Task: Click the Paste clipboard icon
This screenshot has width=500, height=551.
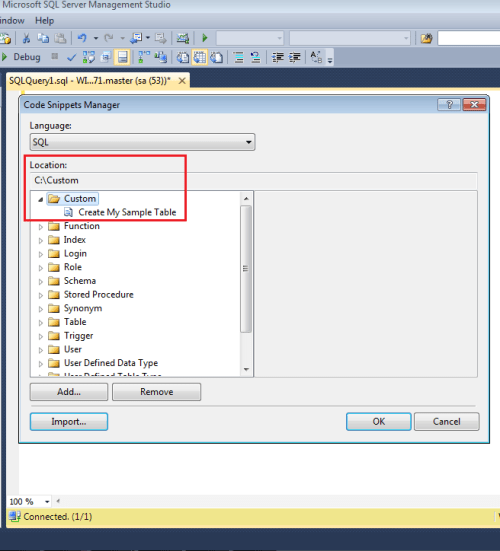Action: (x=60, y=38)
